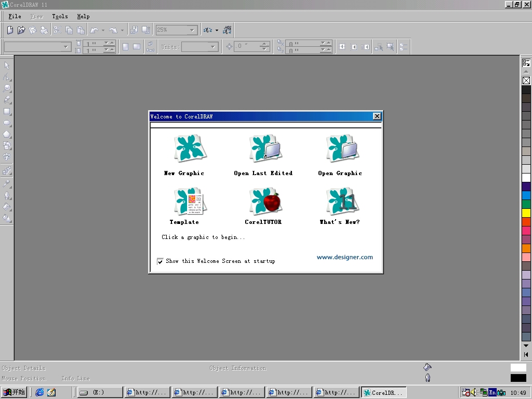The image size is (532, 399).
Task: Open the What's New? icon
Action: [x=342, y=201]
